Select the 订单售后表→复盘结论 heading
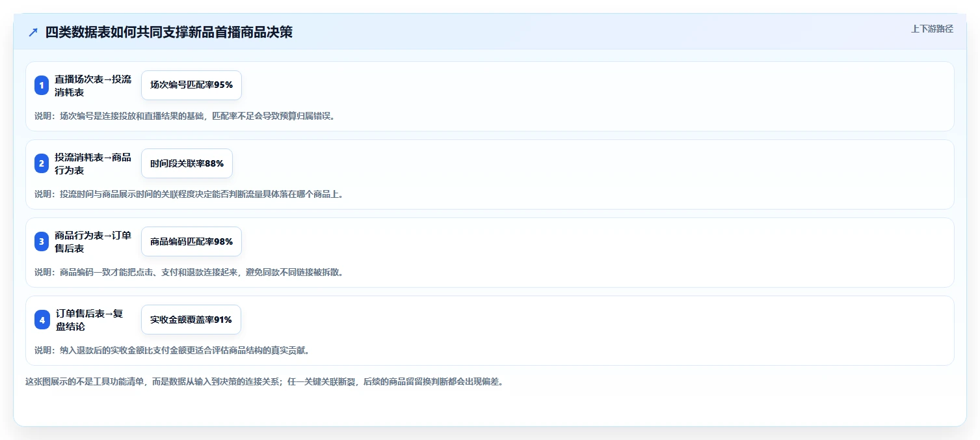Viewport: 980px width, 440px height. click(89, 320)
